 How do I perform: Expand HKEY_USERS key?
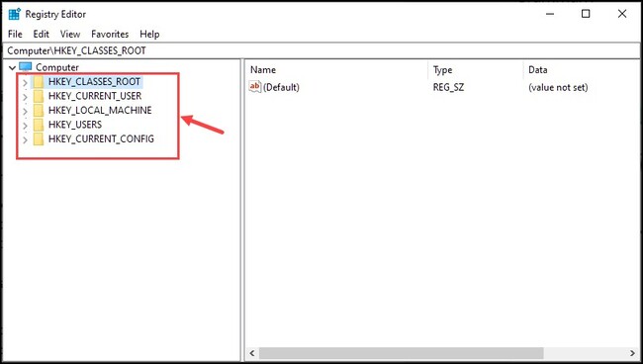(x=25, y=126)
